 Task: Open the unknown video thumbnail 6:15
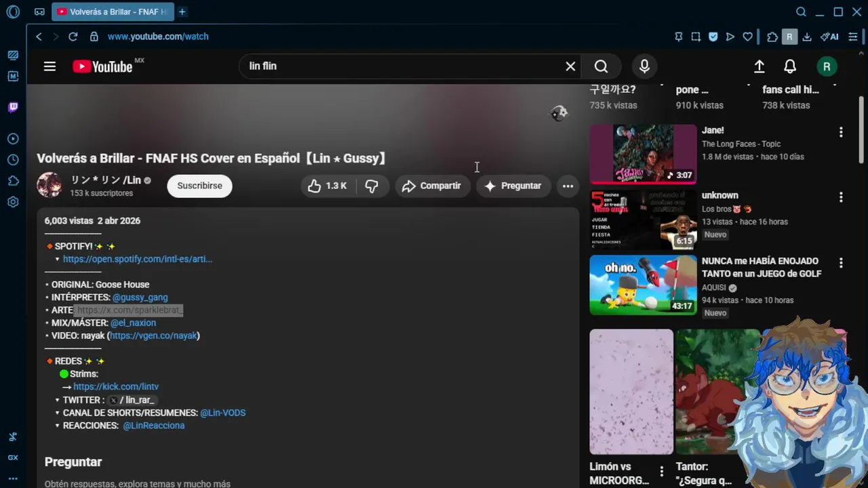click(643, 220)
